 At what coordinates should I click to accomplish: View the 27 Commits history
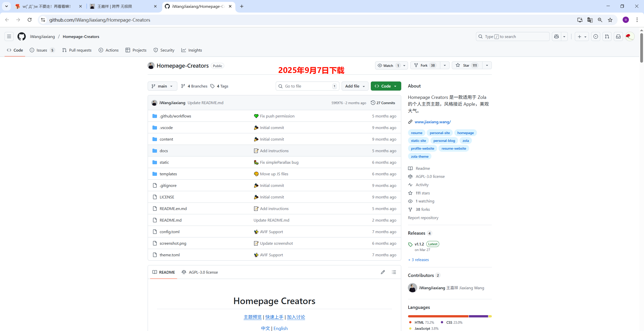[383, 103]
